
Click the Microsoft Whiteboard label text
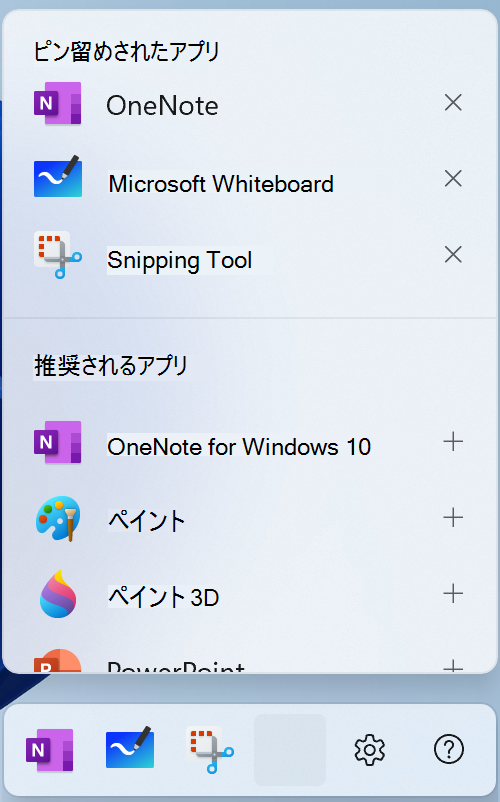point(221,184)
